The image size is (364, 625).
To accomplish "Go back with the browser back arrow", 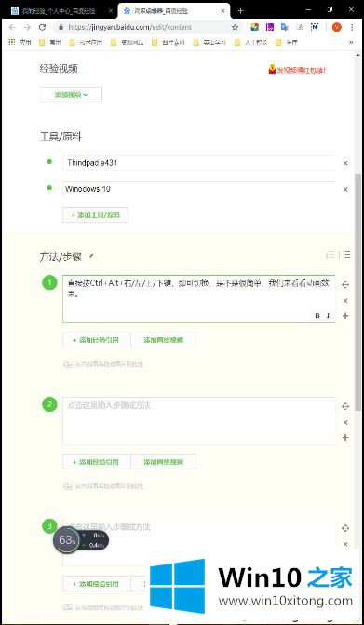I will point(12,27).
